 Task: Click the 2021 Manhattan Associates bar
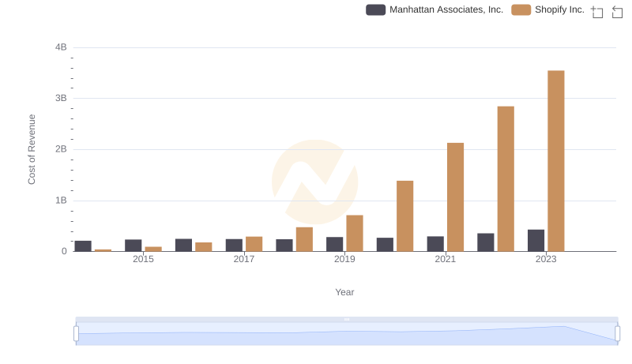click(x=435, y=244)
